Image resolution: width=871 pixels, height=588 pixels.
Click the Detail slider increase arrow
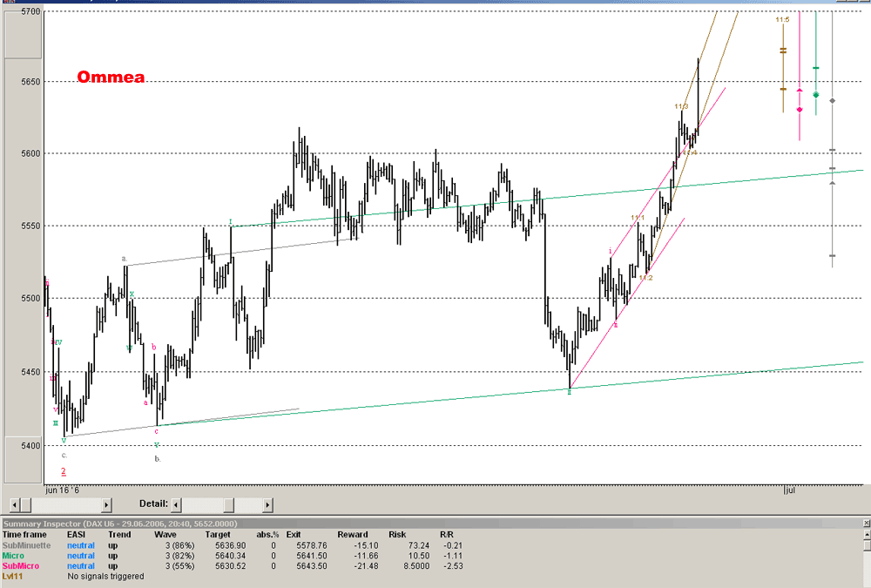267,505
